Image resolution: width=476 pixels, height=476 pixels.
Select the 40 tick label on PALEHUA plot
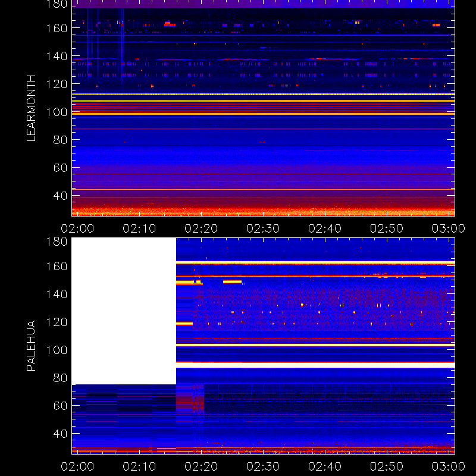coord(60,434)
